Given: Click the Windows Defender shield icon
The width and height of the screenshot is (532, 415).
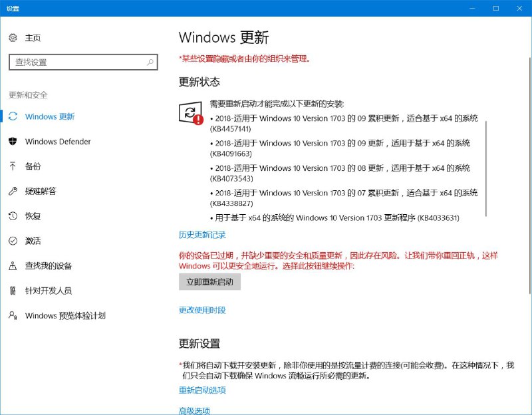Looking at the screenshot, I should pyautogui.click(x=13, y=141).
